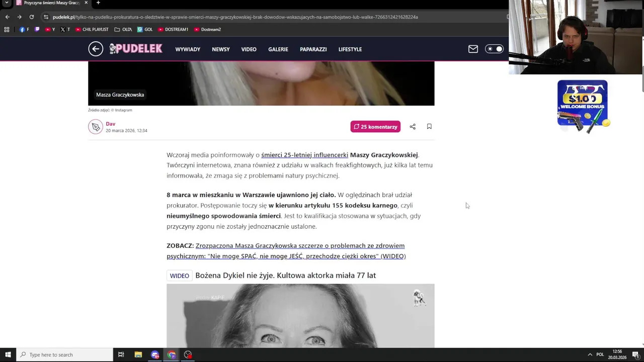Open the apps grid bookmark icon
Image resolution: width=644 pixels, height=362 pixels.
click(x=7, y=29)
